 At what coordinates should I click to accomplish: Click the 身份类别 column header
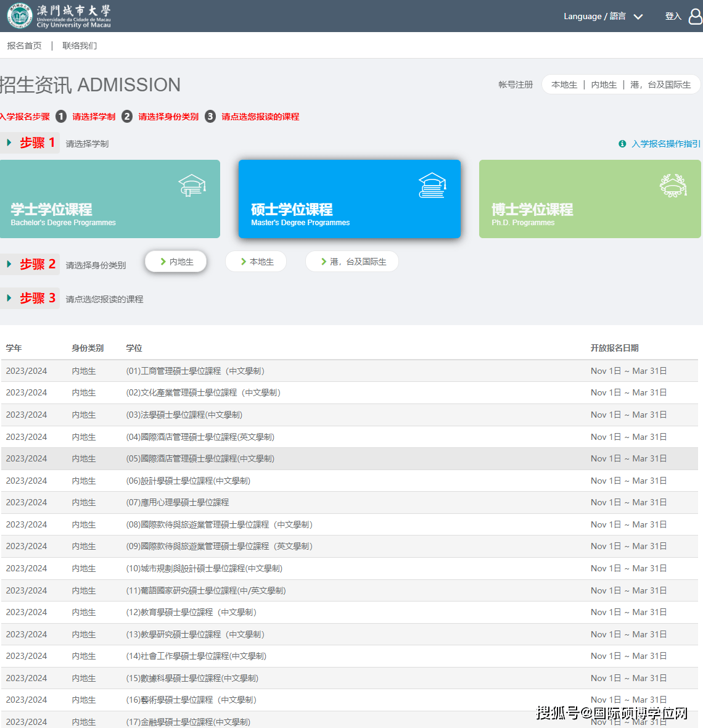[x=88, y=348]
